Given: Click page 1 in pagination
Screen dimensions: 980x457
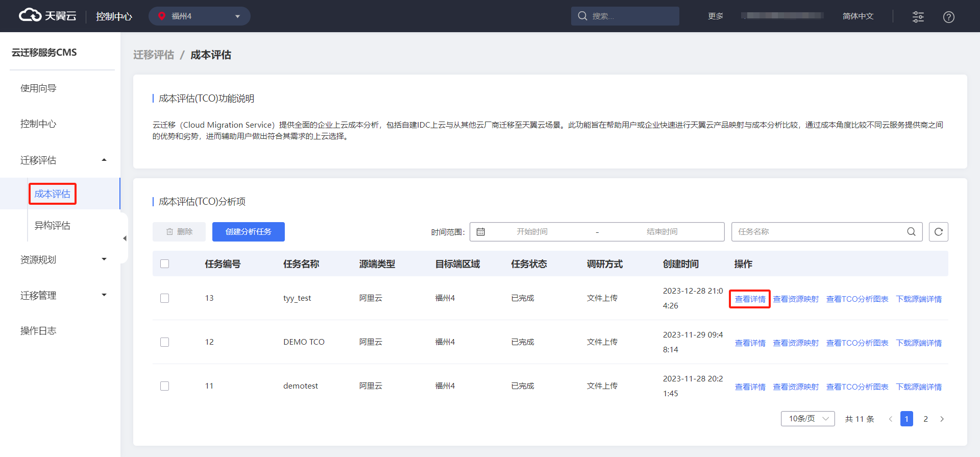Looking at the screenshot, I should click(x=906, y=419).
